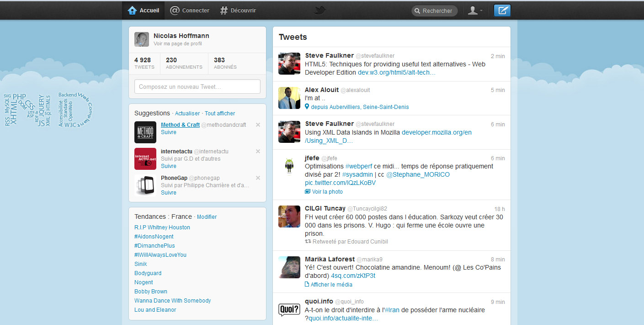Open the quoi.info/actualite-inte link
Screen dimensions: 644x325
point(343,318)
